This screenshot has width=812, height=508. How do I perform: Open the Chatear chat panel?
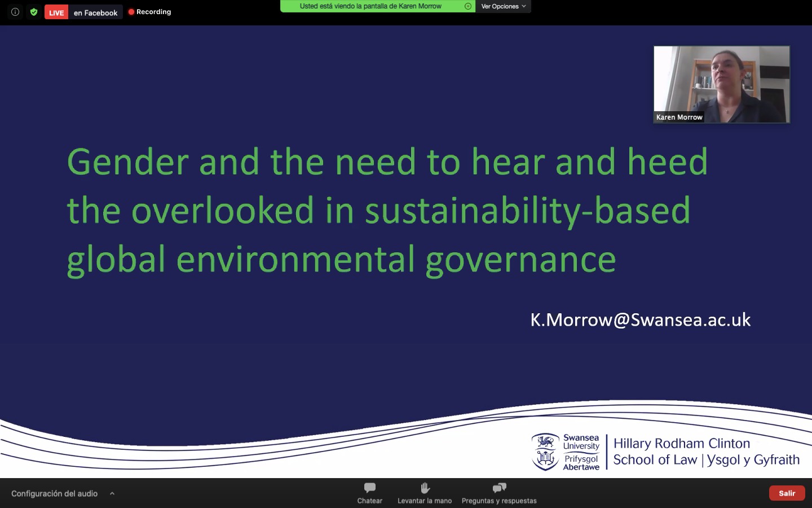tap(369, 493)
